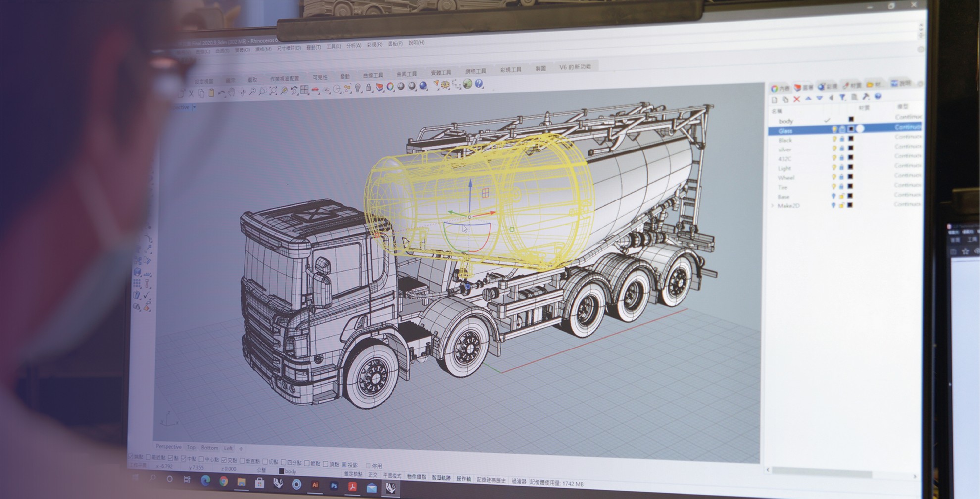Click the blue rendered sphere icon
Screen dimensions: 980x499
[x=423, y=86]
